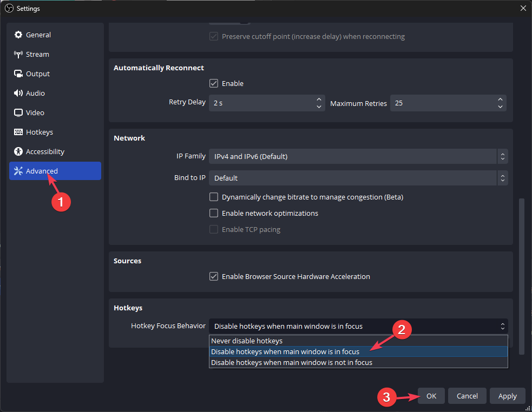Enable dynamically change bitrate checkbox
The width and height of the screenshot is (532, 412).
point(214,197)
